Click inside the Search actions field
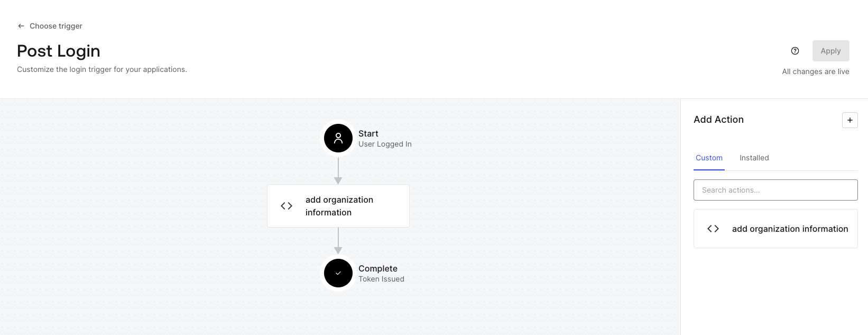This screenshot has width=868, height=335. pos(775,189)
